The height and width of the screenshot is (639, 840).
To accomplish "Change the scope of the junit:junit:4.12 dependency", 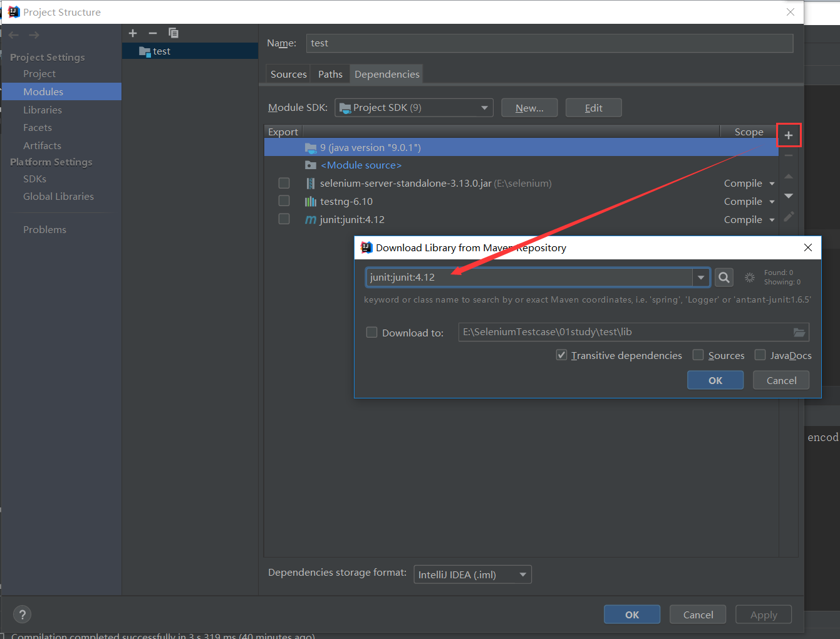I will (x=749, y=220).
